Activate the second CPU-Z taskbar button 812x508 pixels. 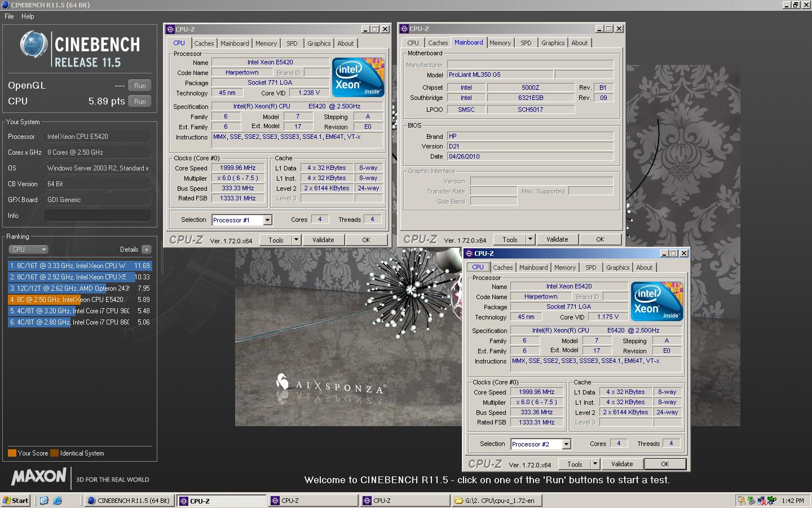tap(313, 501)
